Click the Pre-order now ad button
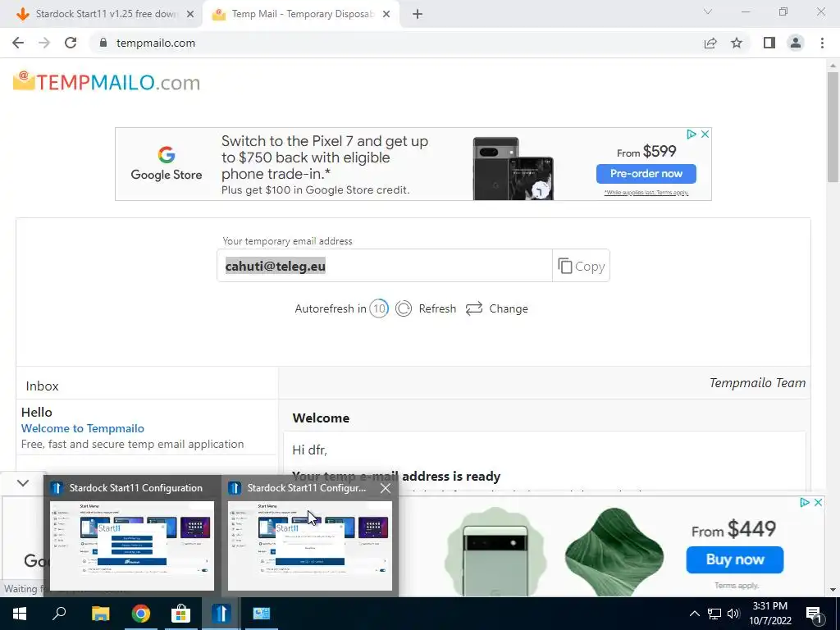840x630 pixels. click(x=646, y=174)
